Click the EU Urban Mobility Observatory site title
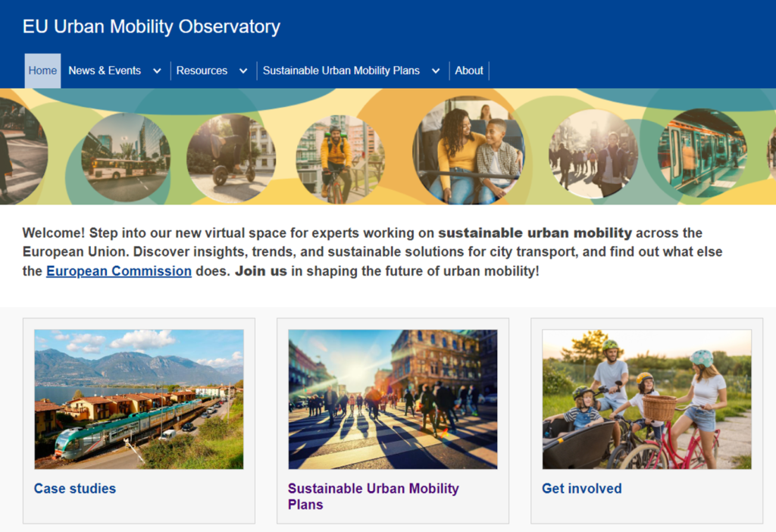Image resolution: width=776 pixels, height=532 pixels. tap(152, 27)
